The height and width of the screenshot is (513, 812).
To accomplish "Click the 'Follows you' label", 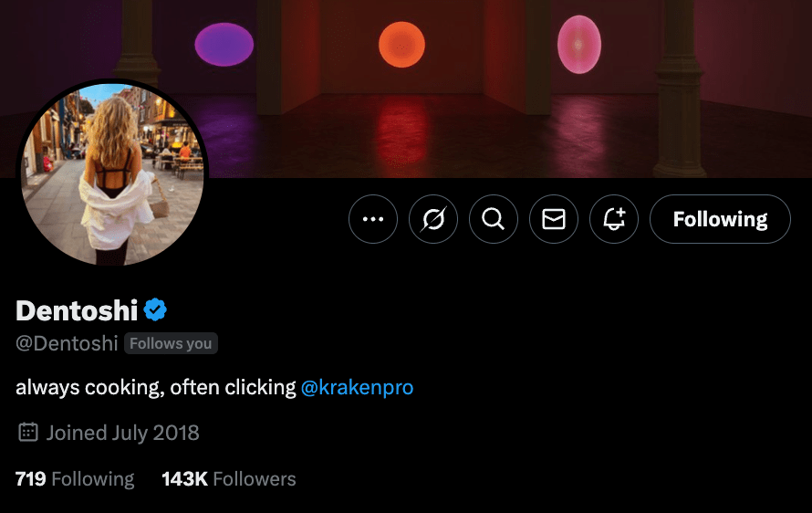I will tap(171, 343).
